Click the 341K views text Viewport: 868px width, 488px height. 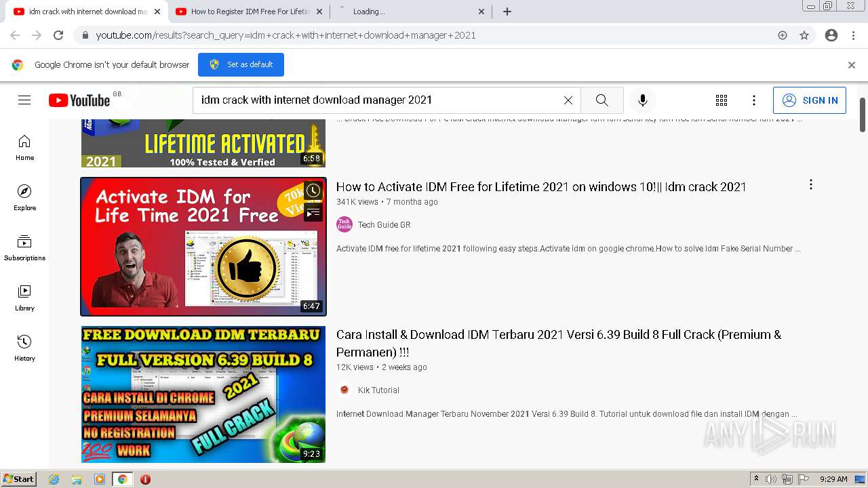click(x=357, y=202)
